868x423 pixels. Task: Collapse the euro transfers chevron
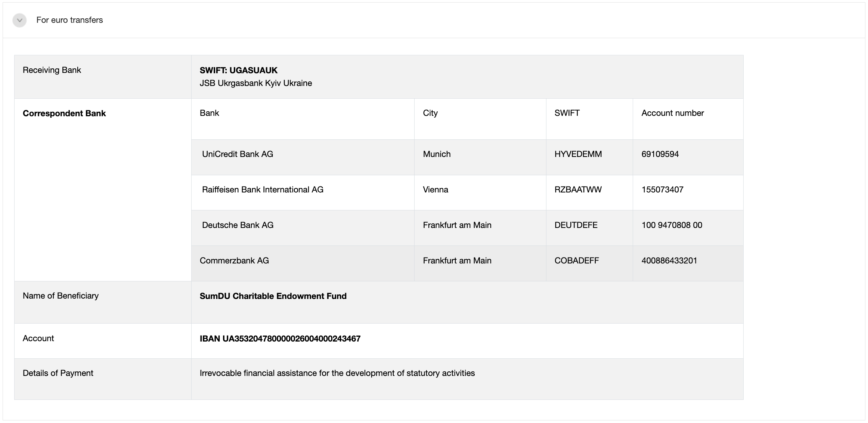click(19, 20)
